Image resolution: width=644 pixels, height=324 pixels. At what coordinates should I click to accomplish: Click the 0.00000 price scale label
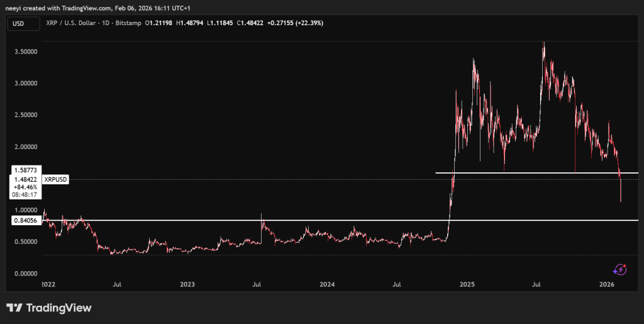coord(26,274)
